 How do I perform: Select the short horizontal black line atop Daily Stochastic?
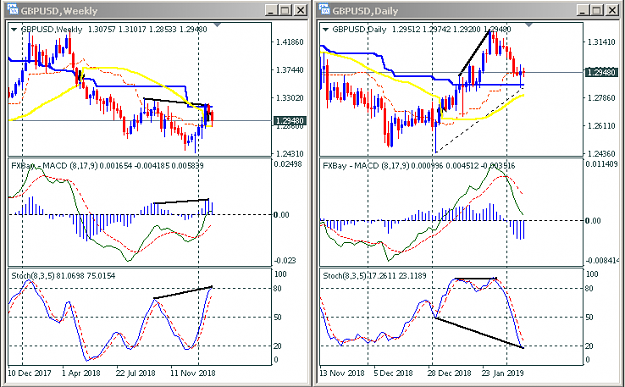pyautogui.click(x=476, y=278)
